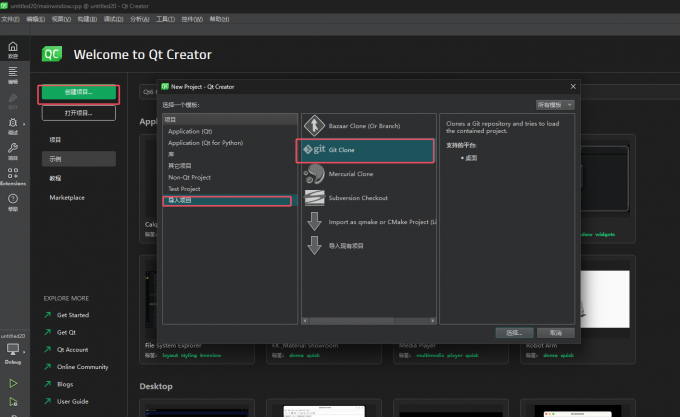Open Help mode with the question icon
This screenshot has height=417, width=680.
(x=13, y=204)
